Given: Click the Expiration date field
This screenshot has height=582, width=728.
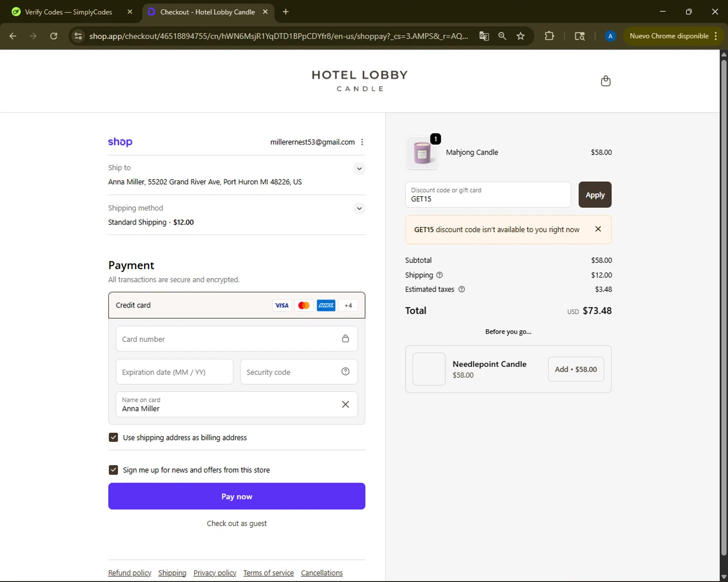Looking at the screenshot, I should [175, 372].
